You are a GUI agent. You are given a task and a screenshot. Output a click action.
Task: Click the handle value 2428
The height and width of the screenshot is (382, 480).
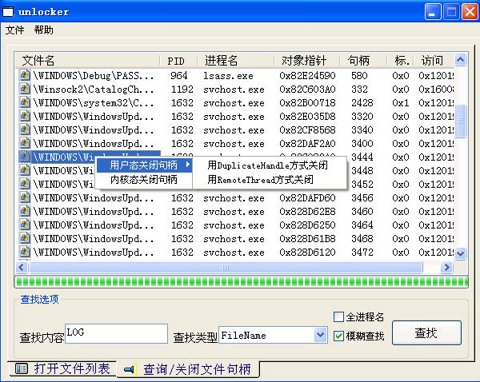pyautogui.click(x=362, y=103)
